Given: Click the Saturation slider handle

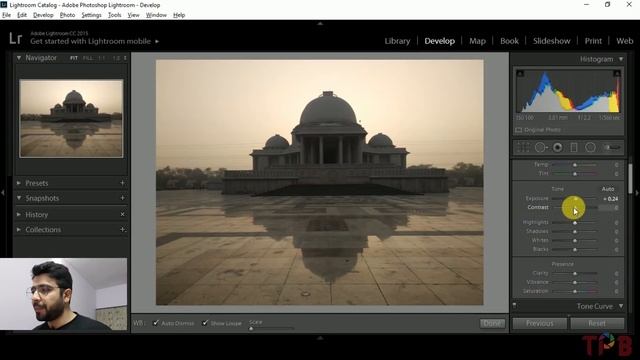Looking at the screenshot, I should (x=575, y=291).
